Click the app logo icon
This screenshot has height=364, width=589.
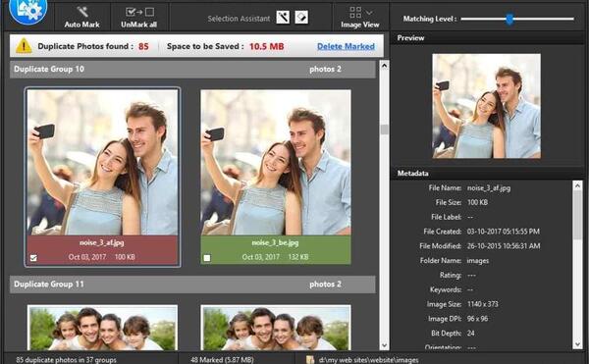pyautogui.click(x=28, y=11)
